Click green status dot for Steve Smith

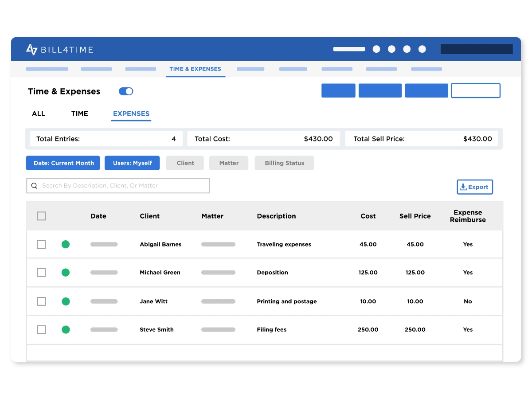pos(66,329)
